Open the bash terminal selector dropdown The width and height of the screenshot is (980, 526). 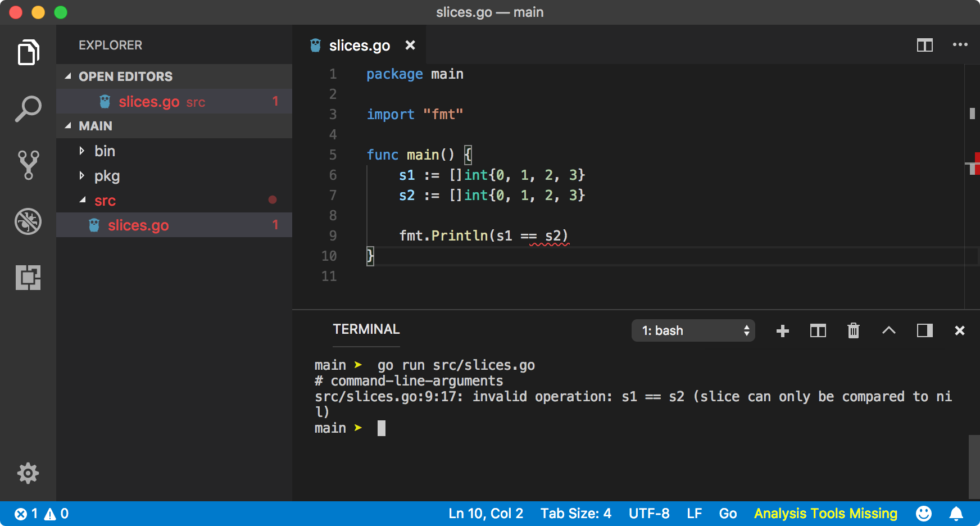693,330
